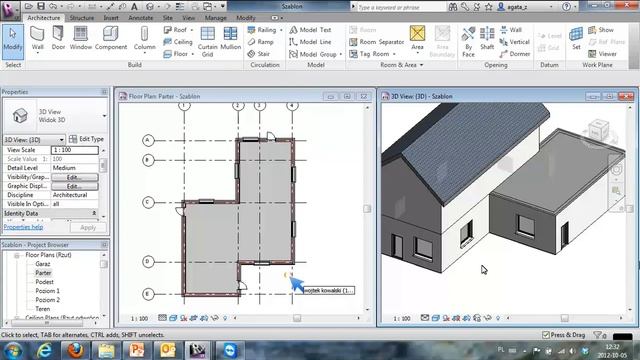Expand the Floor tool dropdown arrow
The height and width of the screenshot is (360, 640).
[193, 54]
